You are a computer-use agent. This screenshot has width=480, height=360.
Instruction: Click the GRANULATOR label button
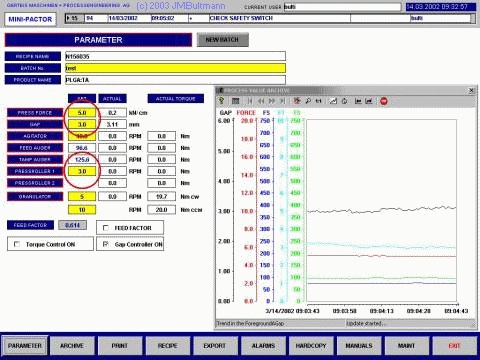[x=35, y=196]
